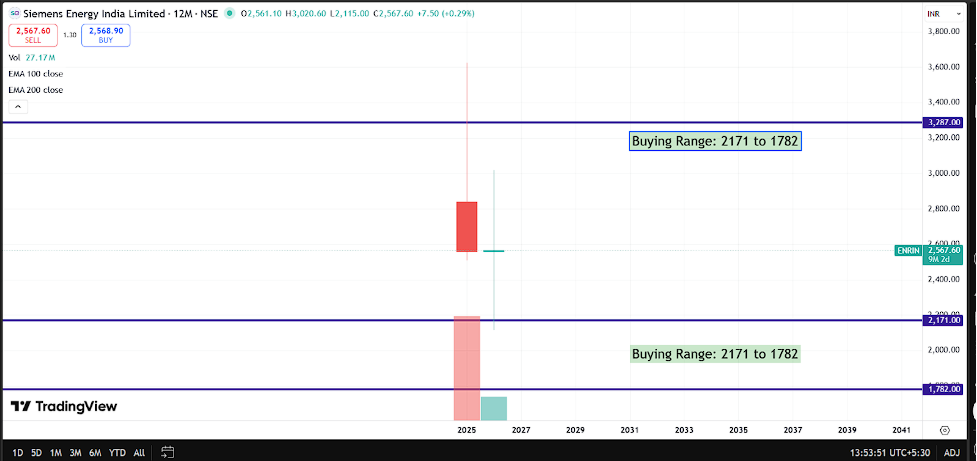Select the 3,287.00 horizontal line label
Image resolution: width=977 pixels, height=461 pixels.
942,123
